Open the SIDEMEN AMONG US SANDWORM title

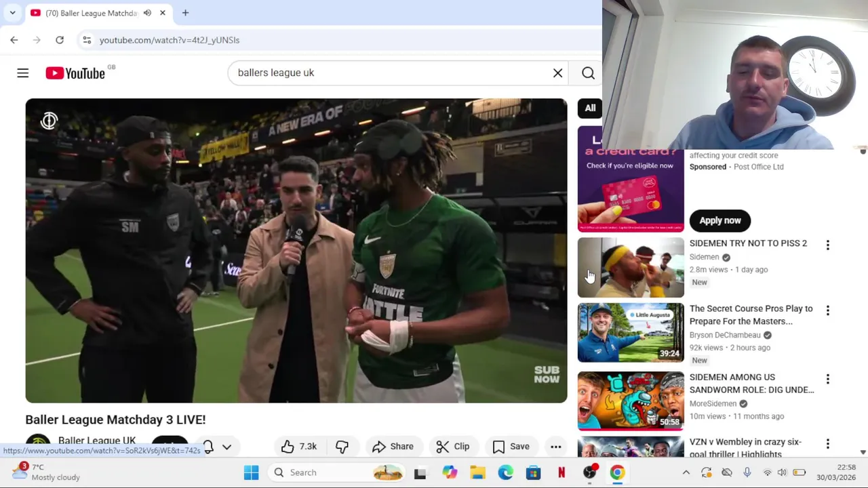[751, 383]
